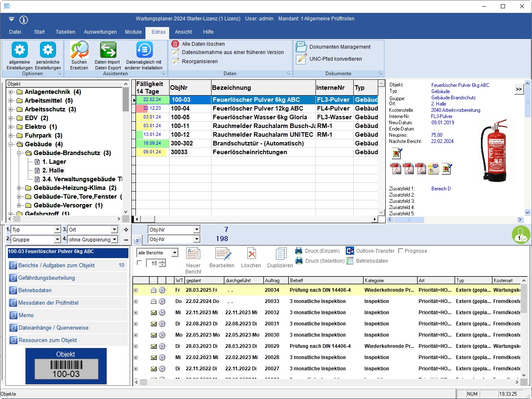Click Bearbeiten report icon

[x=222, y=254]
